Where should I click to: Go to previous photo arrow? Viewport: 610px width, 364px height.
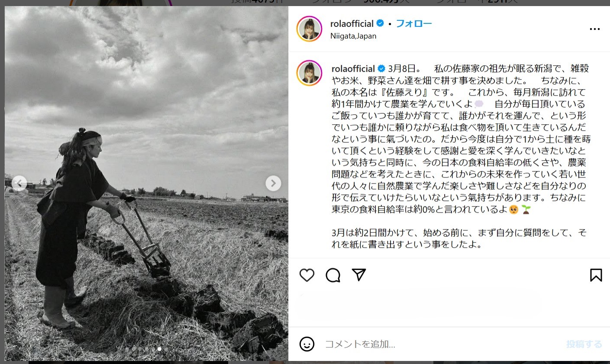coord(19,183)
